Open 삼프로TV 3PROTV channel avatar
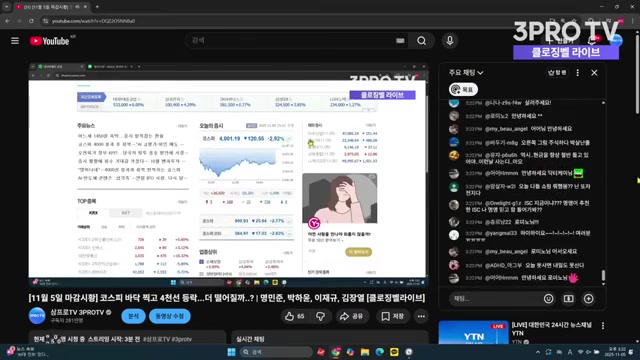The height and width of the screenshot is (360, 640). (37, 316)
